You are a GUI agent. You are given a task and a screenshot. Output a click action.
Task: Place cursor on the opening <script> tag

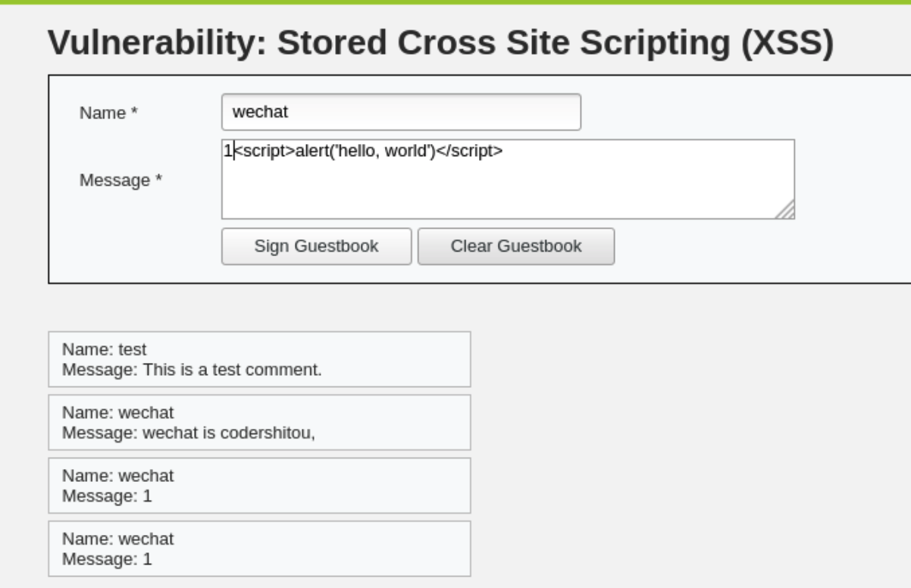click(263, 152)
